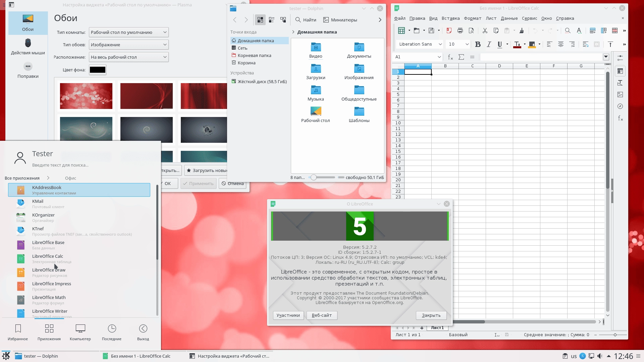
Task: Click the Cut scissors icon in Calc
Action: click(x=485, y=31)
